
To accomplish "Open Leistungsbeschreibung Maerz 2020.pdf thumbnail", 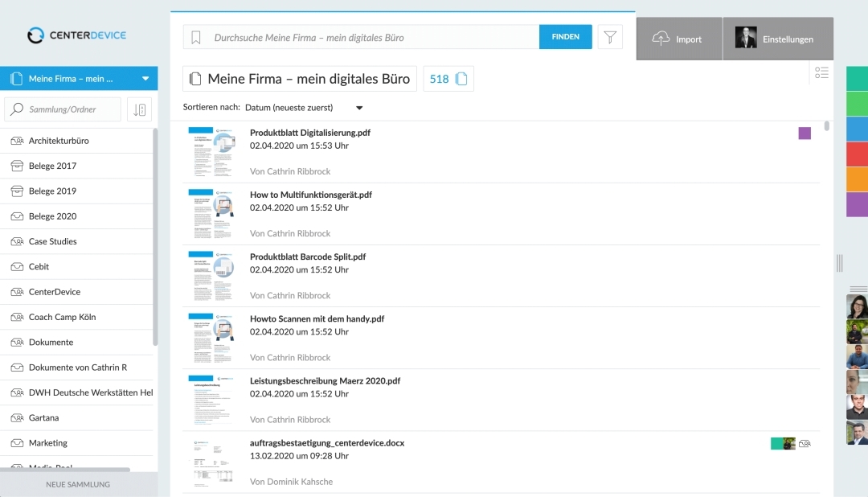I will [212, 400].
